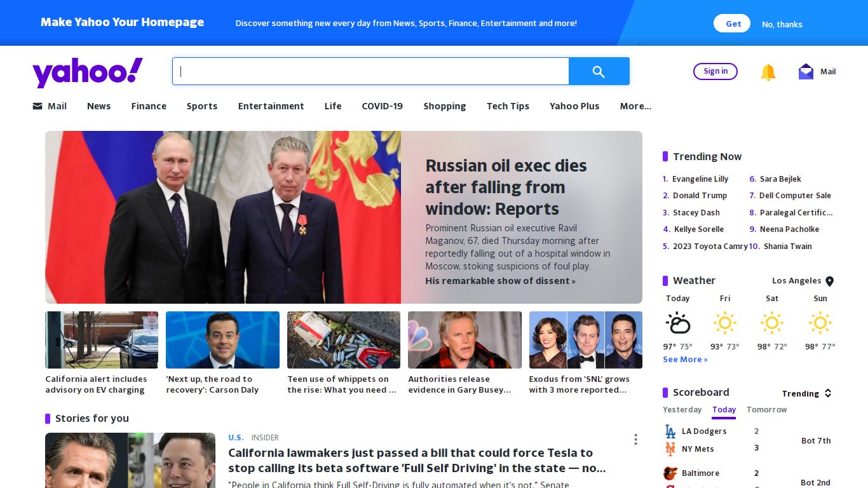The width and height of the screenshot is (868, 488).
Task: Open the trending topic Shania Twain
Action: click(788, 247)
